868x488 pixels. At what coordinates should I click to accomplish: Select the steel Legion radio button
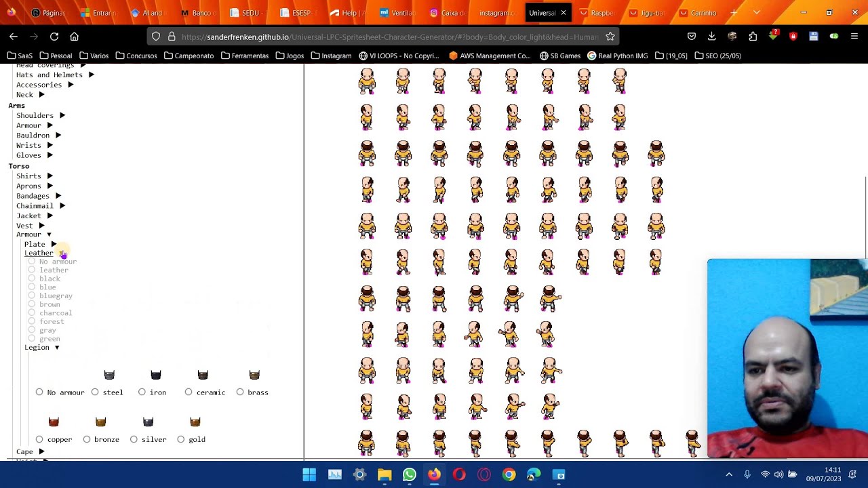(95, 392)
